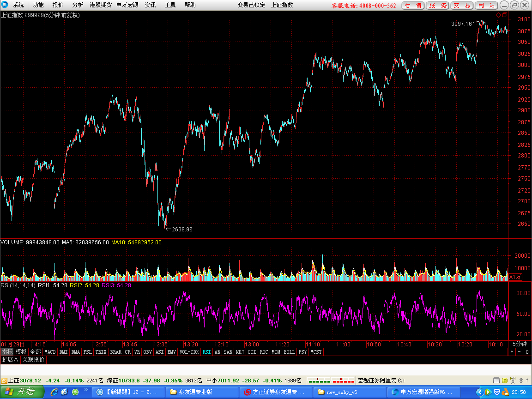This screenshot has width=532, height=399.
Task: Open the 港股期货 menu
Action: click(x=100, y=5)
